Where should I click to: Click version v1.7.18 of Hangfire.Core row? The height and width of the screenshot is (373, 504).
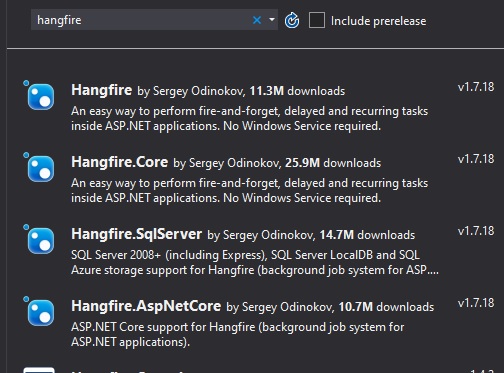[476, 159]
